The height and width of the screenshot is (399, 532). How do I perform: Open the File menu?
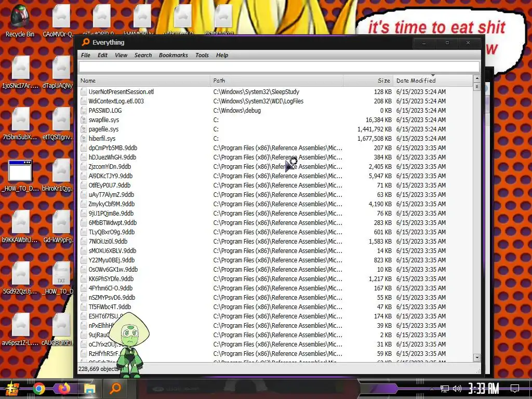86,55
